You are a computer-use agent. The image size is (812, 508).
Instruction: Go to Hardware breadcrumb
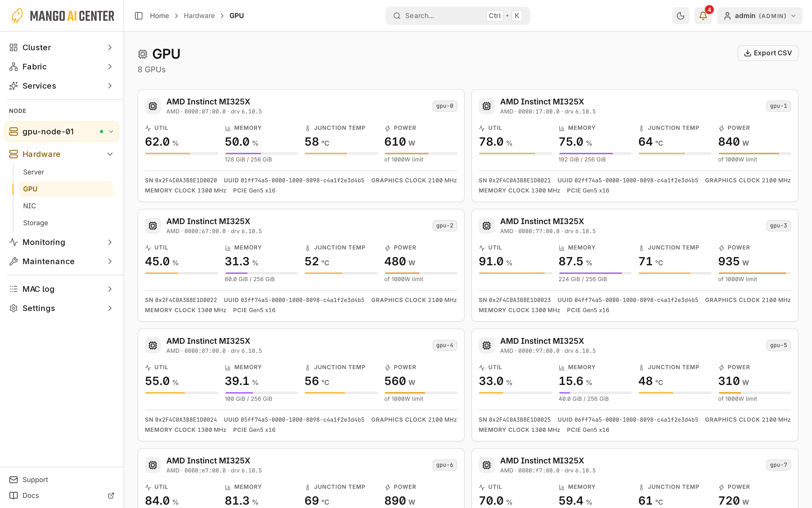[x=199, y=16]
